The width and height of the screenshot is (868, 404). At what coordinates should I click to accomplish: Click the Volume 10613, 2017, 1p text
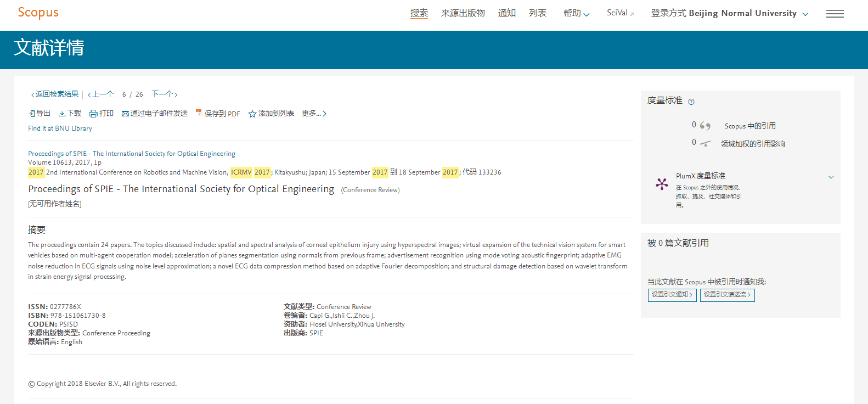point(65,162)
